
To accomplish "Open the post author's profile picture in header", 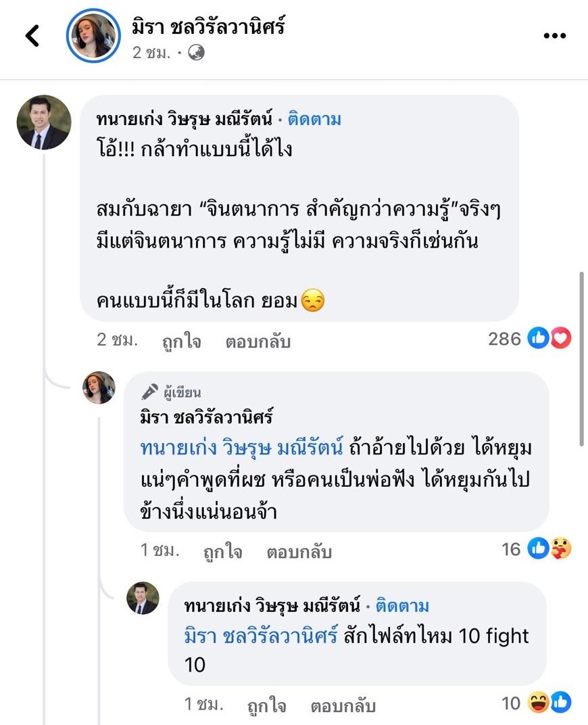I will pyautogui.click(x=93, y=35).
